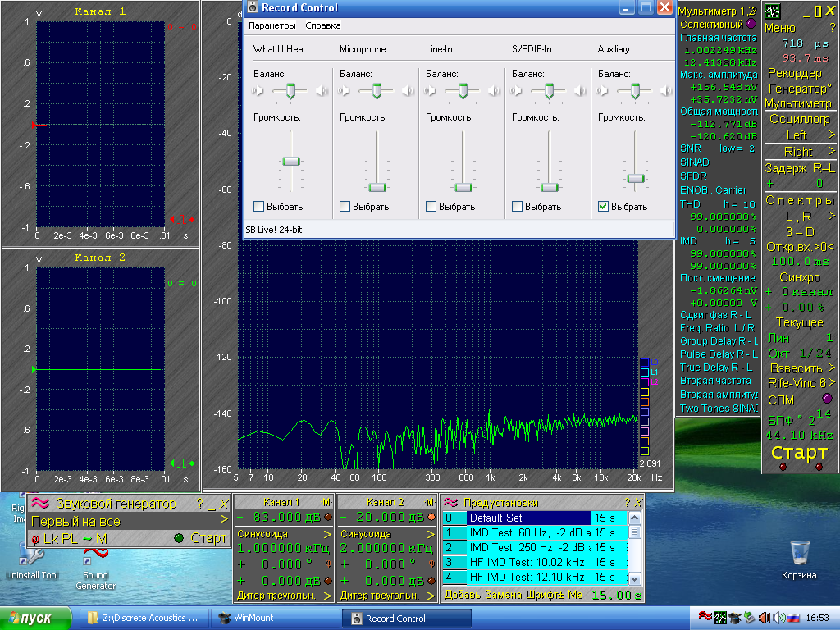Check the Microphone Выбрать checkbox
The width and height of the screenshot is (840, 630).
345,206
